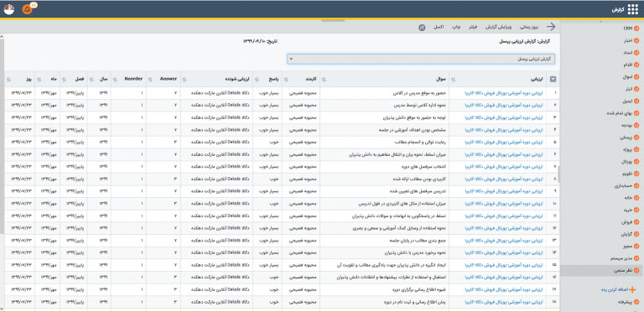Viewport: 644px width, 312px height.
Task: Sort by the ارزیابی column arrows
Action: (454, 80)
